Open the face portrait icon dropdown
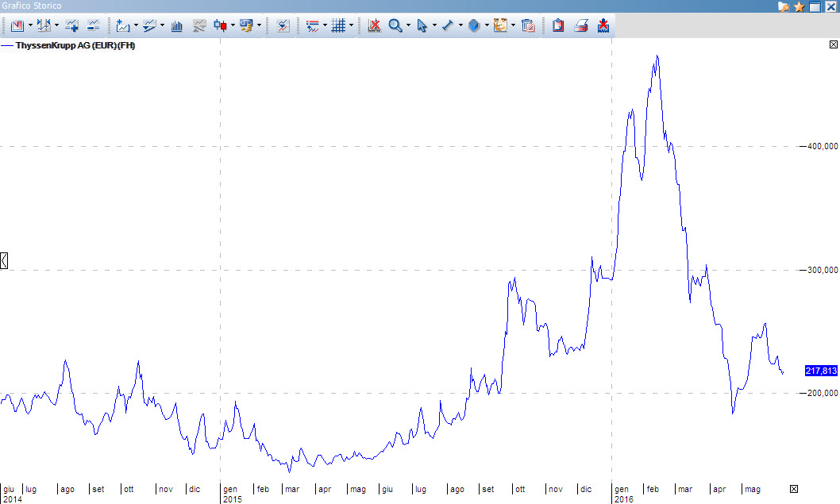 click(x=513, y=25)
